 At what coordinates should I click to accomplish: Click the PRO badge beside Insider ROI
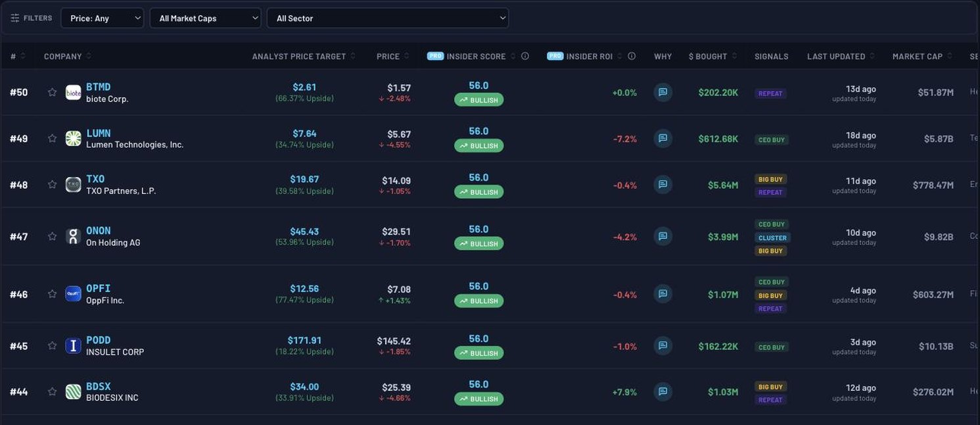pyautogui.click(x=555, y=56)
